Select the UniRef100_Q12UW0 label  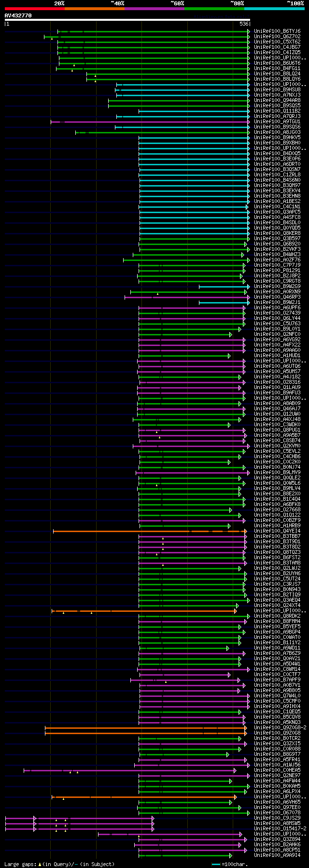(277, 414)
